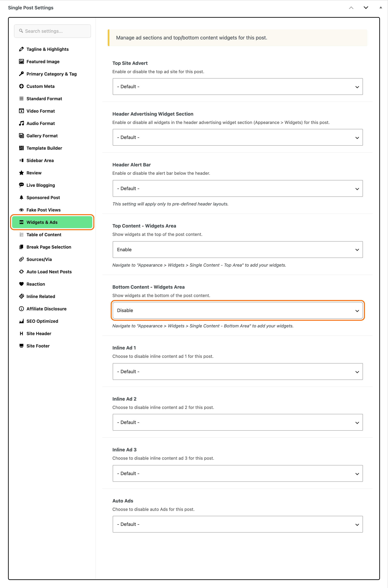Click the star icon for Review

point(22,173)
